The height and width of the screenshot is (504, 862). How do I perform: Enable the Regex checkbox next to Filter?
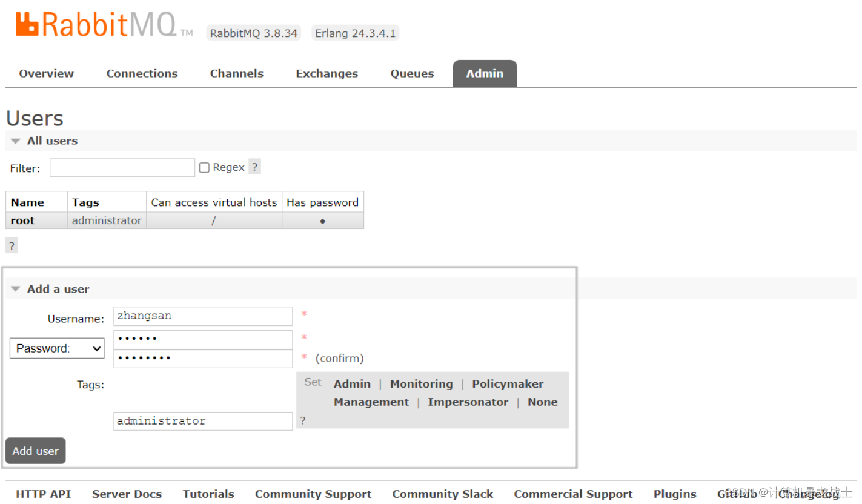tap(204, 167)
